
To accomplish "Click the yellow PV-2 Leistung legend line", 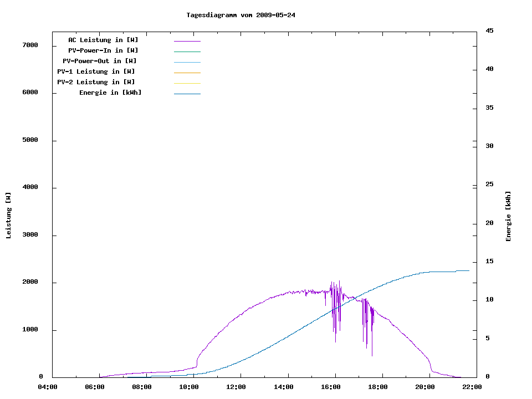I will pyautogui.click(x=187, y=83).
